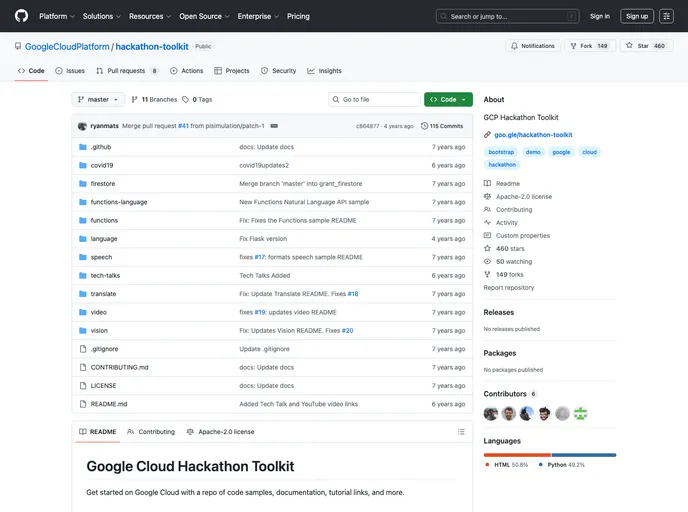Select the Apache-2.0 license readme tab

pos(220,432)
